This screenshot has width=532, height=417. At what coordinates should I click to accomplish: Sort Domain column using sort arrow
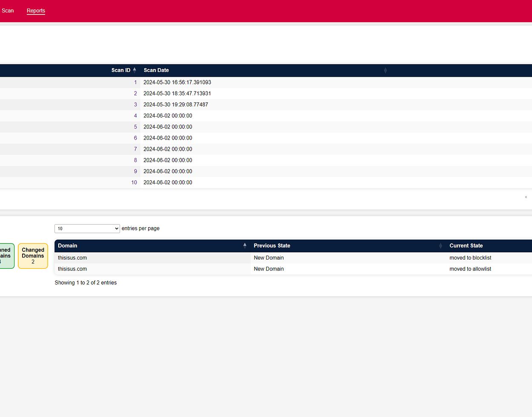245,246
